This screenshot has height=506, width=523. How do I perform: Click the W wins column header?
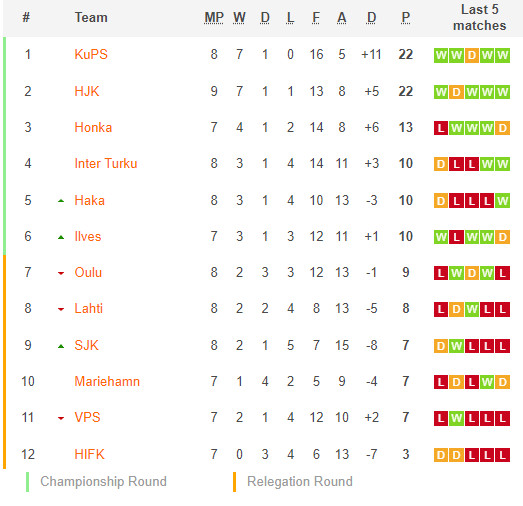pyautogui.click(x=239, y=18)
